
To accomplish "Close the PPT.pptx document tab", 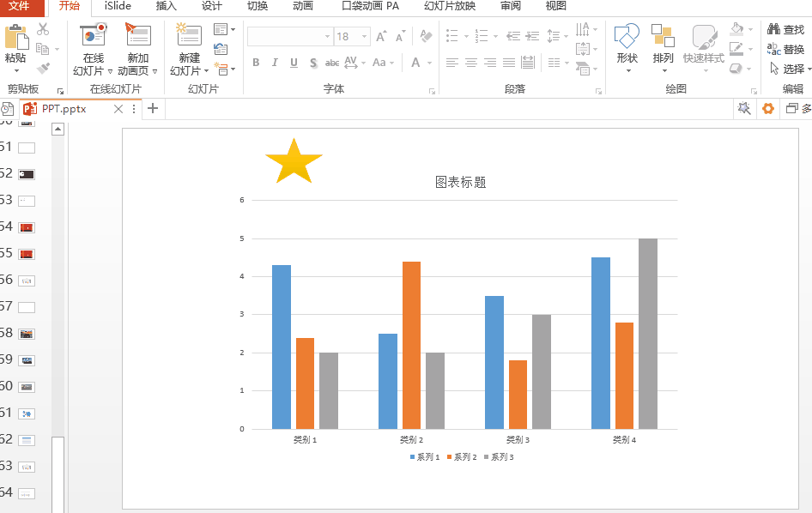I will click(x=118, y=109).
